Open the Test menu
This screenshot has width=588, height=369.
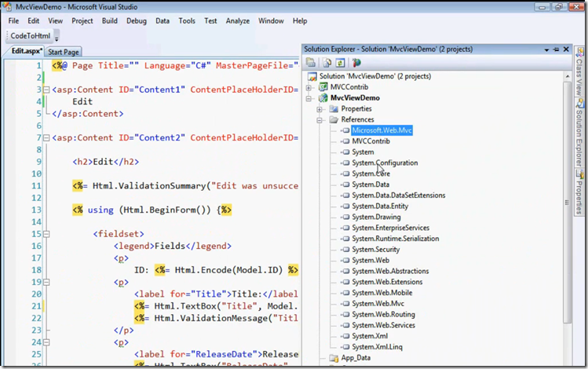click(x=210, y=21)
